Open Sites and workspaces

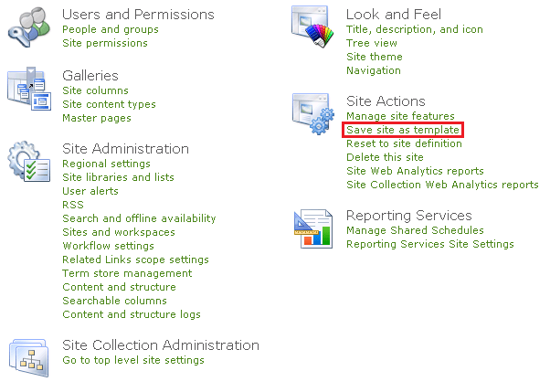coord(119,232)
